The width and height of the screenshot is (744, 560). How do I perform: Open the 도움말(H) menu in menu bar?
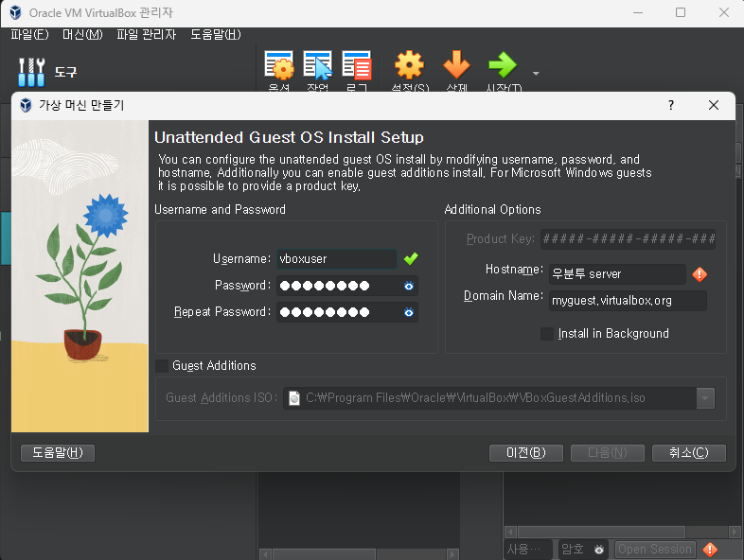(x=216, y=35)
